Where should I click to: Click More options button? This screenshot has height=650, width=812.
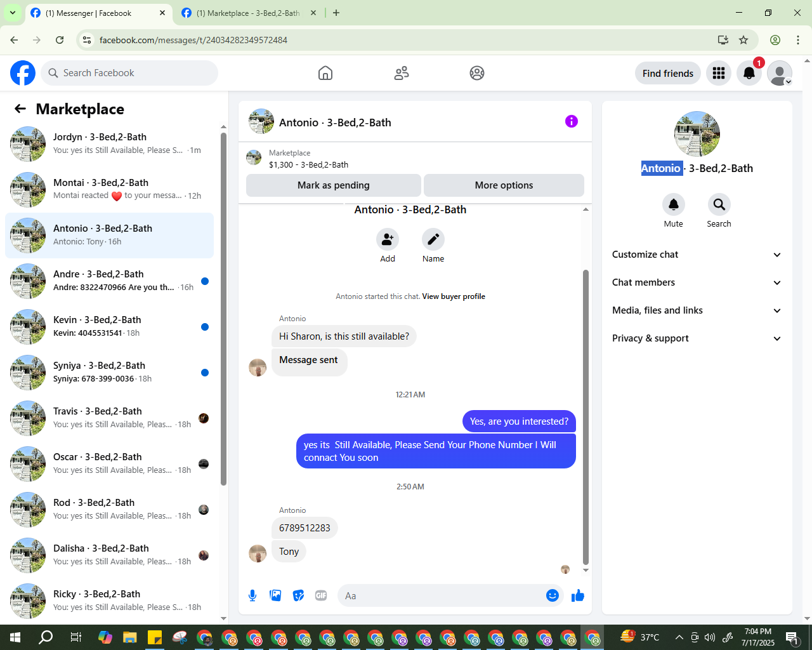click(x=504, y=185)
